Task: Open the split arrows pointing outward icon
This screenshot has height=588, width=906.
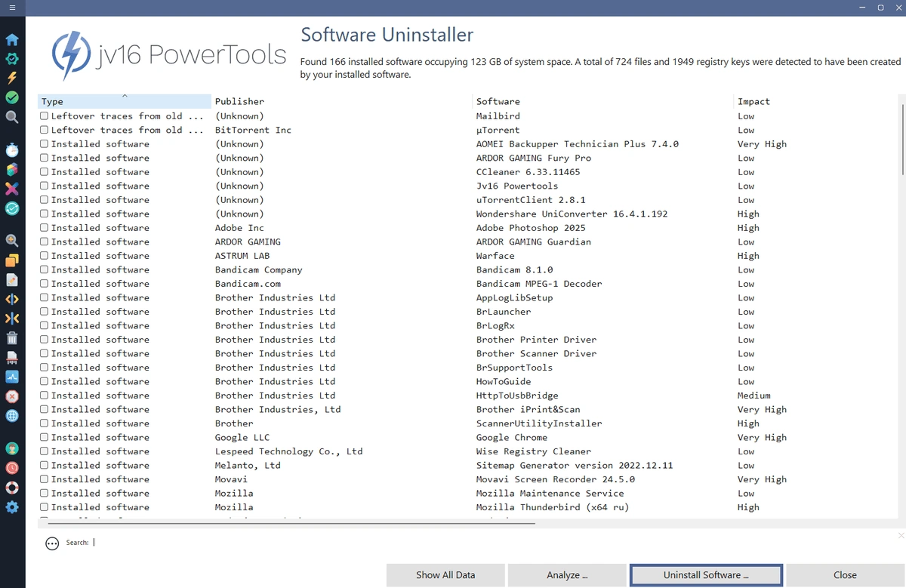Action: coord(12,299)
